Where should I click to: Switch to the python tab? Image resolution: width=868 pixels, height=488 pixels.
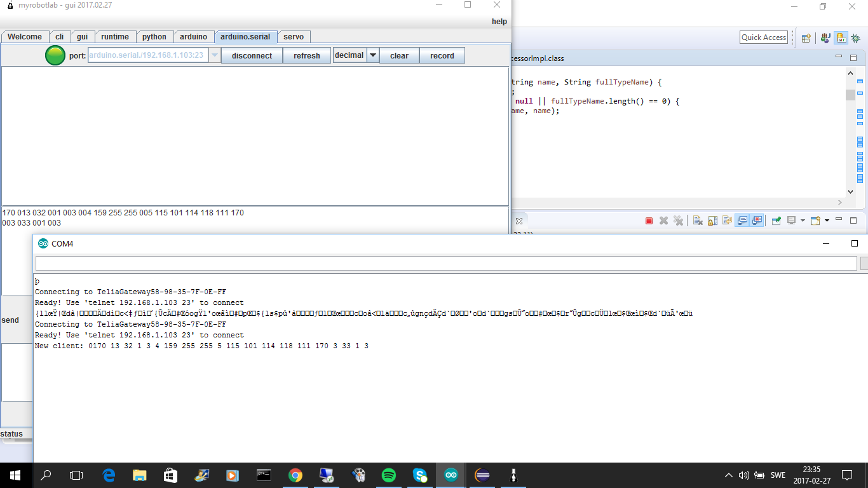coord(154,37)
